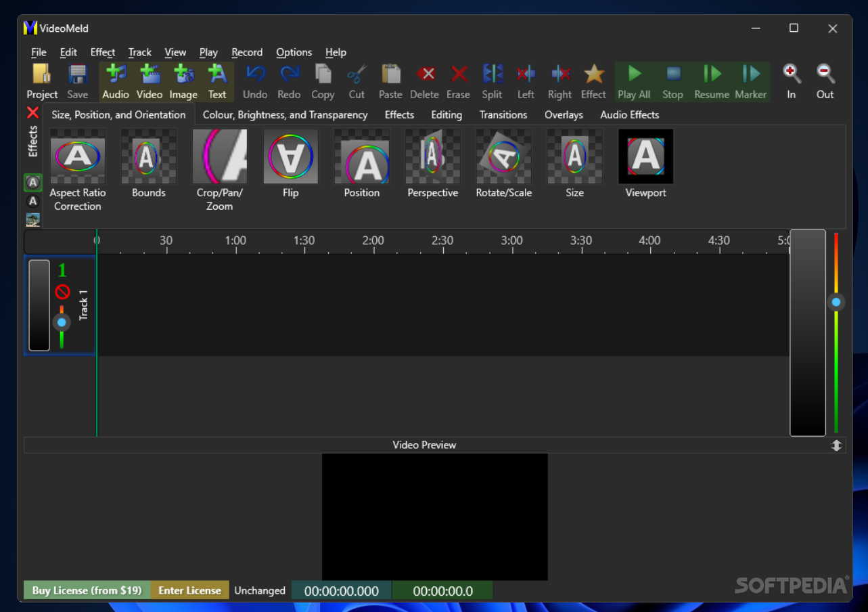This screenshot has width=868, height=612.
Task: Click the Save floppy disk icon
Action: tap(78, 74)
